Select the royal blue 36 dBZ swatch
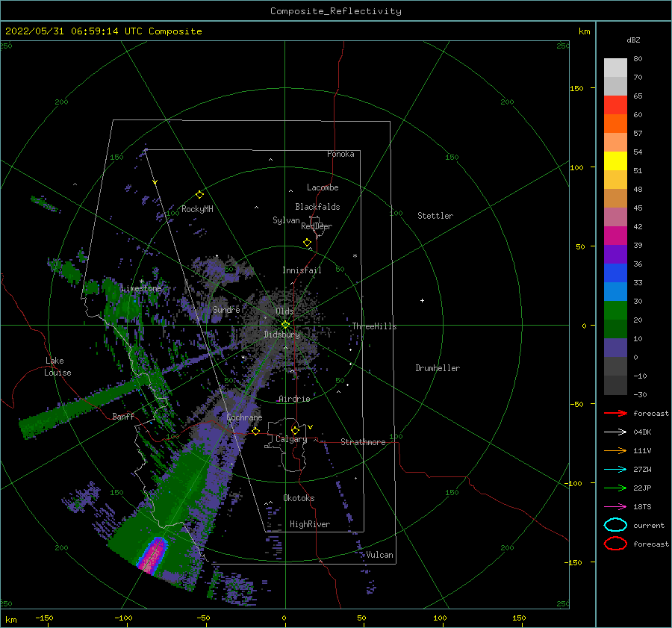The width and height of the screenshot is (672, 628). tap(615, 273)
